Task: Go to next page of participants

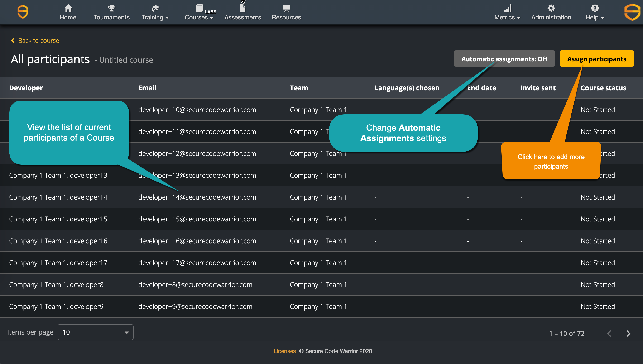Action: [x=628, y=333]
